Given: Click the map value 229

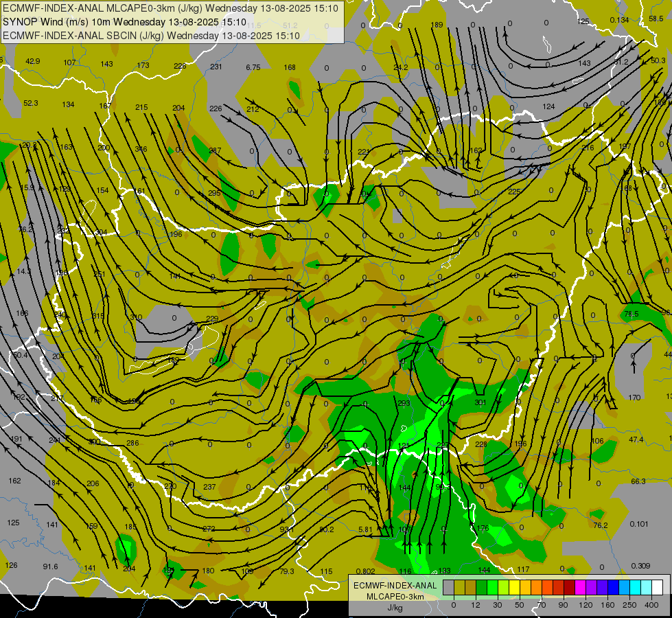Looking at the screenshot, I should 212,319.
